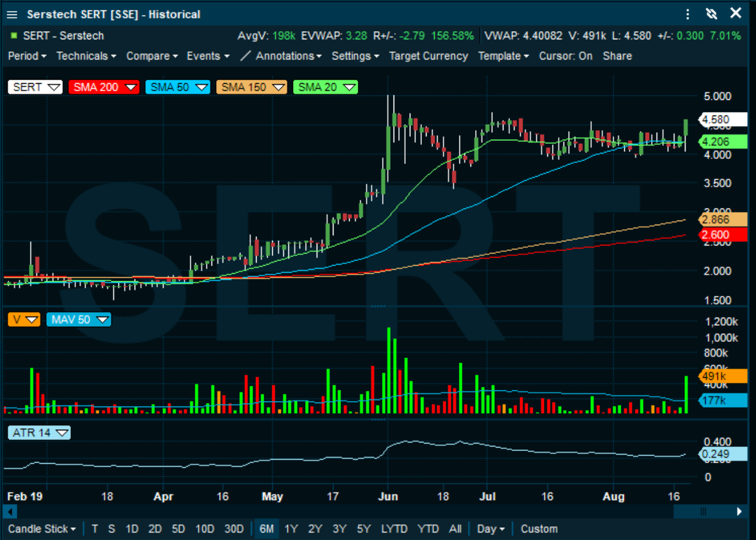
Task: Click the green 4.206 SMA 20 value label
Action: [722, 142]
